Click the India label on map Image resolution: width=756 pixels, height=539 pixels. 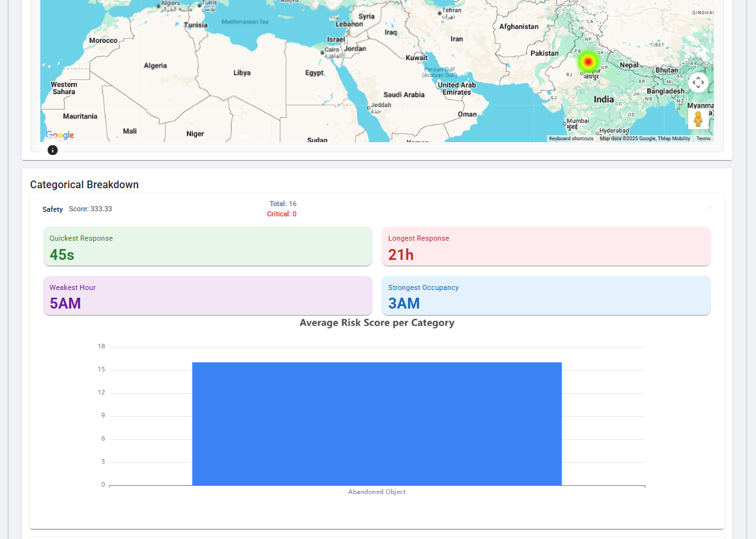click(x=604, y=99)
